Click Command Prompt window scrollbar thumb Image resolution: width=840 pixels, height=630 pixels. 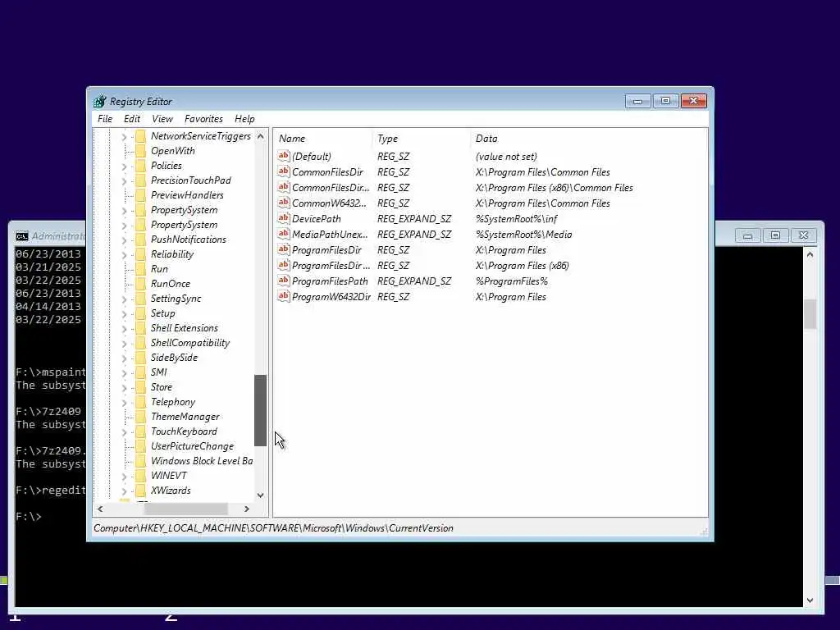point(810,314)
